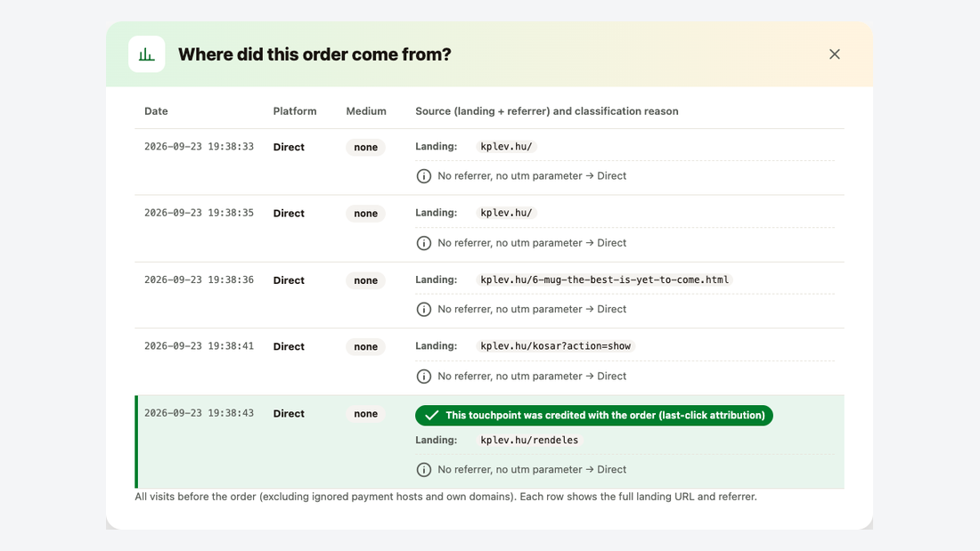The image size is (980, 551).
Task: Click the 'Where did this order come from?' title
Action: [x=314, y=54]
